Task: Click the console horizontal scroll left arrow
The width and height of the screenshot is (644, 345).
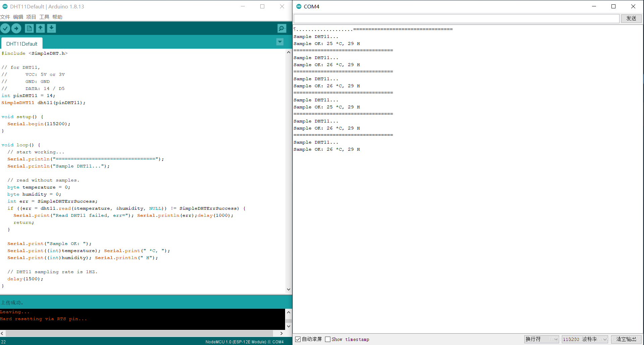Action: [x=2, y=333]
